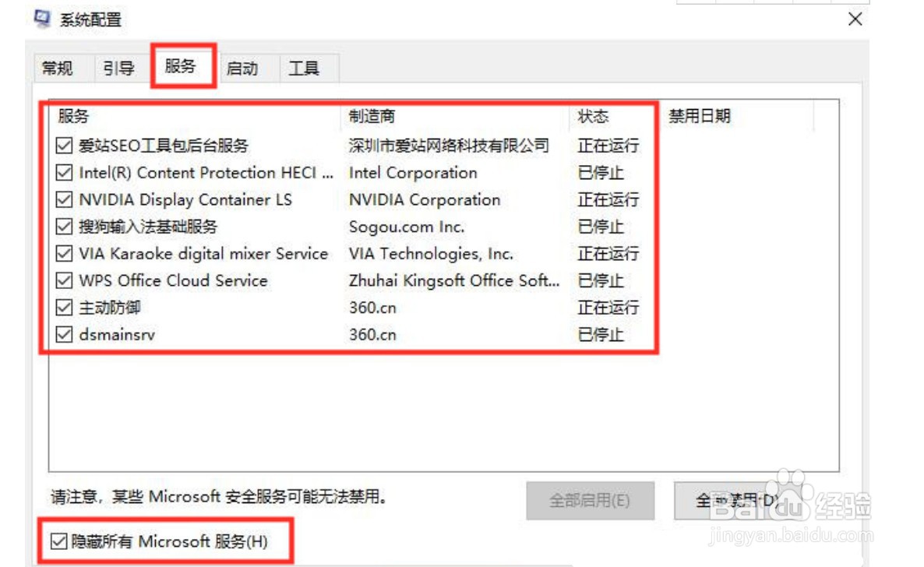
Task: Close the 系统配置 window
Action: pyautogui.click(x=855, y=19)
